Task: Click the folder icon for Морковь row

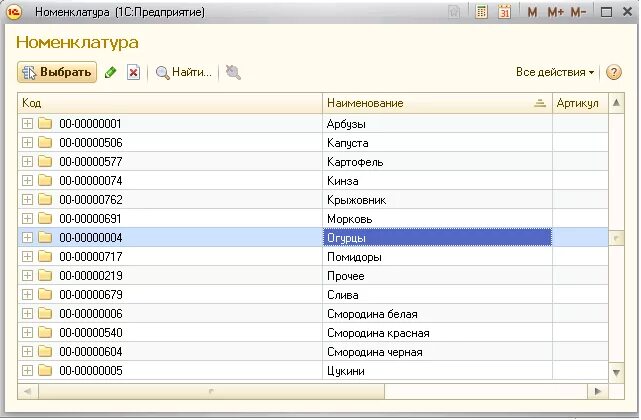Action: (45, 218)
